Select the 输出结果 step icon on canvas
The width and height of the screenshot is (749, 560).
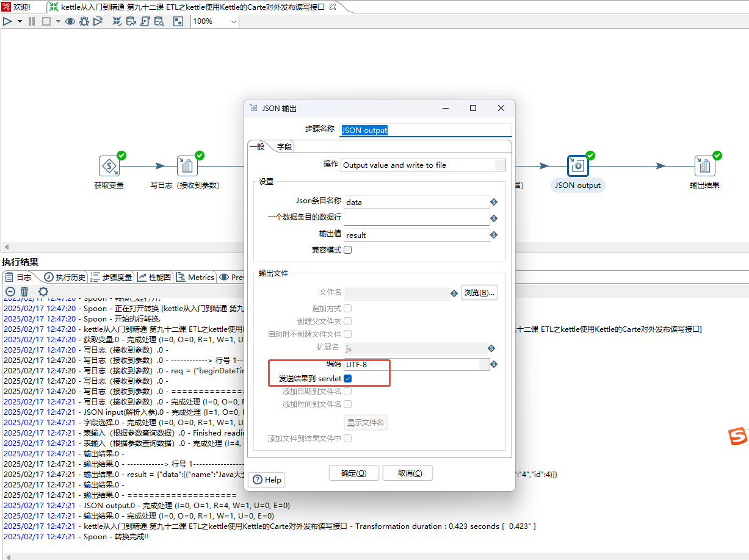[x=704, y=166]
